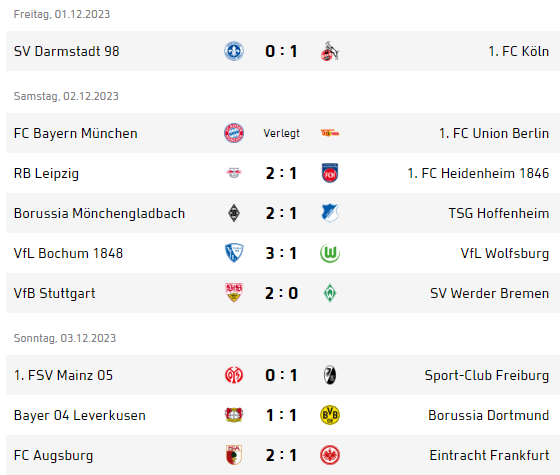The image size is (560, 475).
Task: Click the 1. FC Köln goat logo
Action: (330, 51)
